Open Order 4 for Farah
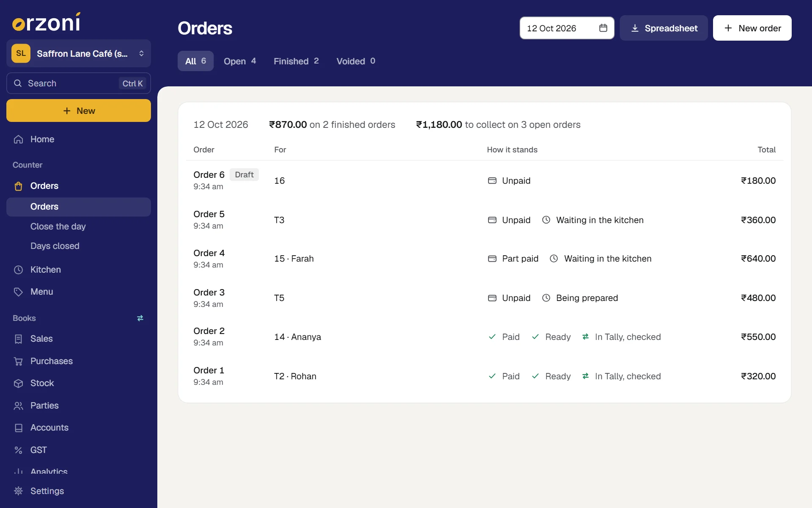This screenshot has width=812, height=508. click(x=484, y=259)
